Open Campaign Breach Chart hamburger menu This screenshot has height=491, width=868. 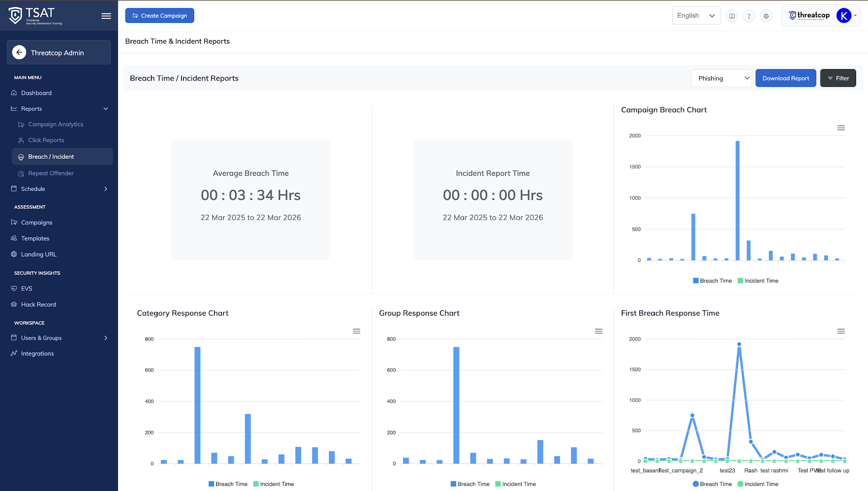tap(841, 128)
